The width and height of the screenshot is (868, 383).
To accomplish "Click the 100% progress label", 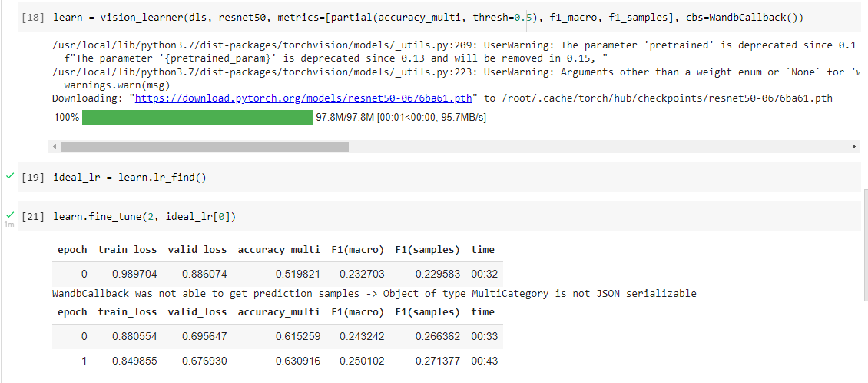I will [66, 118].
